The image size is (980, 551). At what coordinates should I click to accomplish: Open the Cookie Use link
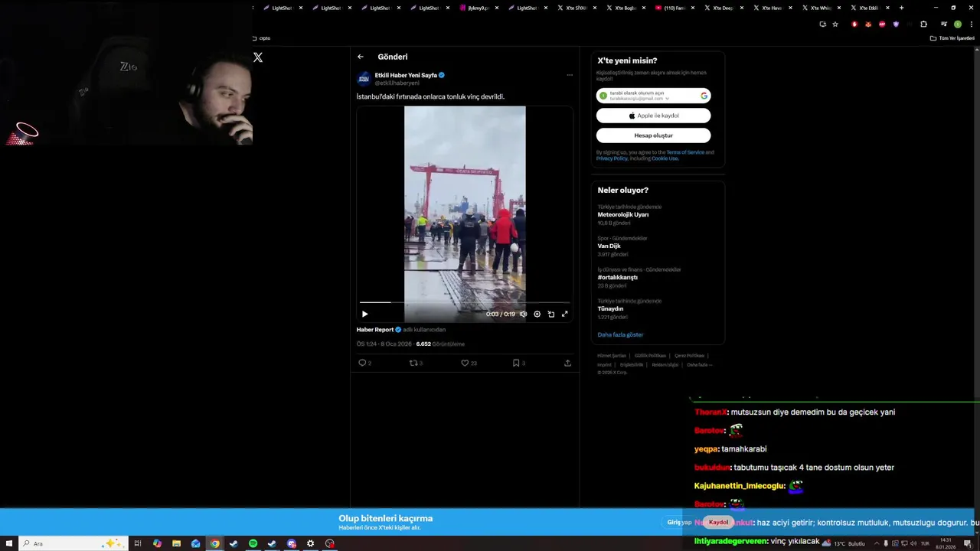point(665,158)
